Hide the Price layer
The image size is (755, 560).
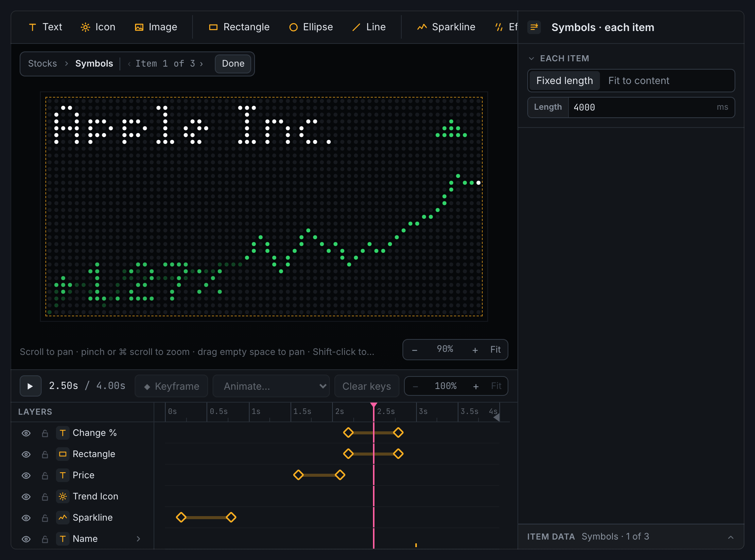tap(26, 476)
